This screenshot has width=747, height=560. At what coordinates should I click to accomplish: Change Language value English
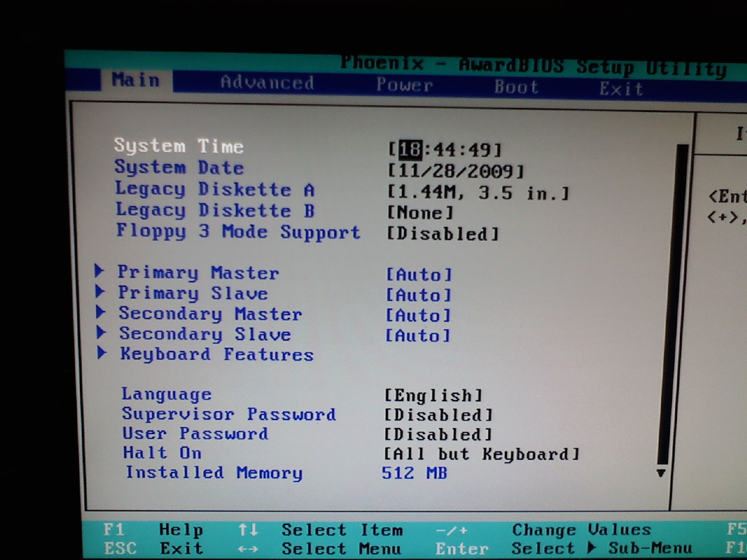click(x=434, y=395)
